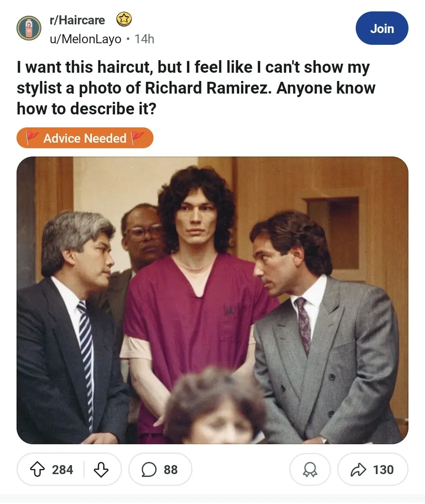Click the left red flag in the flair

(x=32, y=138)
